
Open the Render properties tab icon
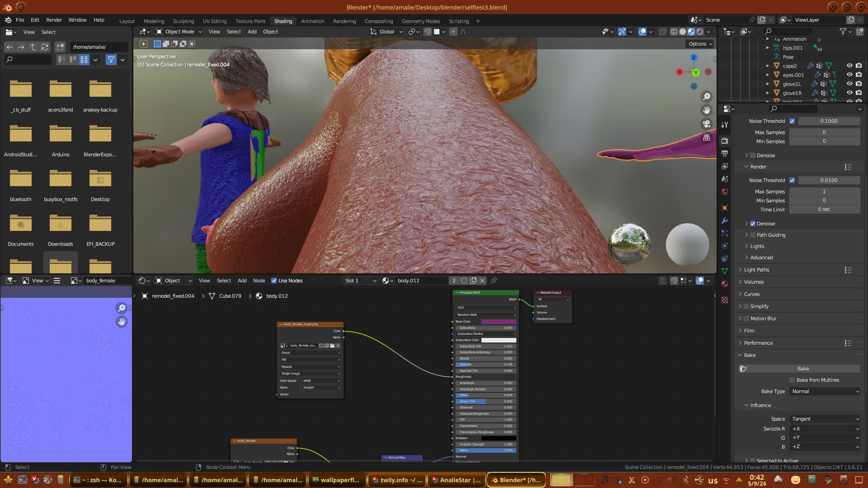click(725, 141)
